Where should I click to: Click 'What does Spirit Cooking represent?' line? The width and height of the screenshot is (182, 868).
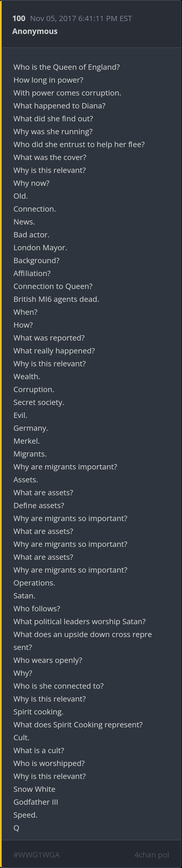click(x=78, y=724)
